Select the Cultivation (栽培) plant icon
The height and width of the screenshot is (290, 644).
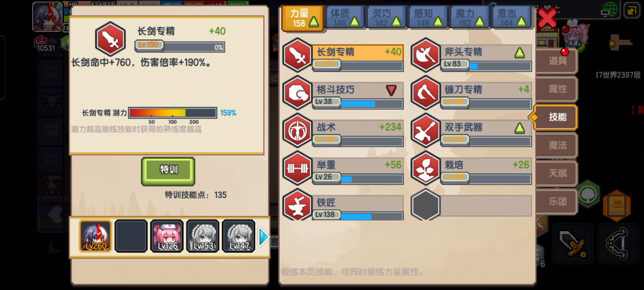[x=425, y=168]
